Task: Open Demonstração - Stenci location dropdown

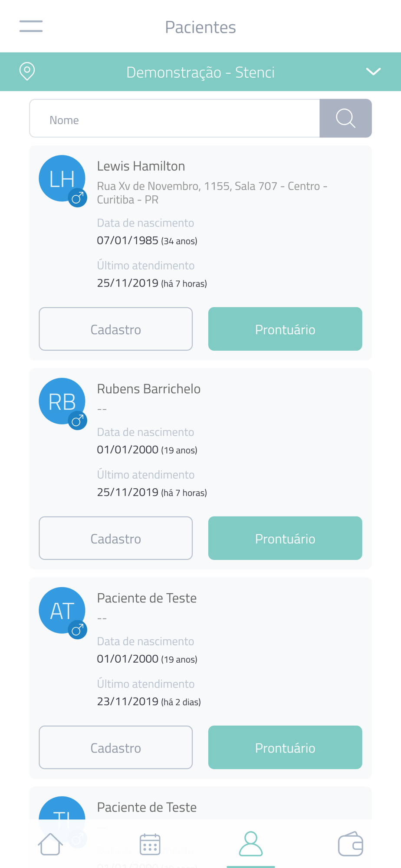Action: (x=200, y=72)
